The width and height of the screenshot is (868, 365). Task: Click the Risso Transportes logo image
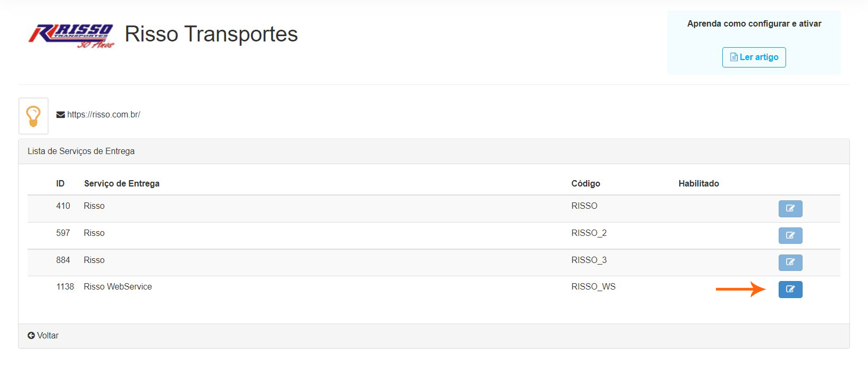coord(71,36)
